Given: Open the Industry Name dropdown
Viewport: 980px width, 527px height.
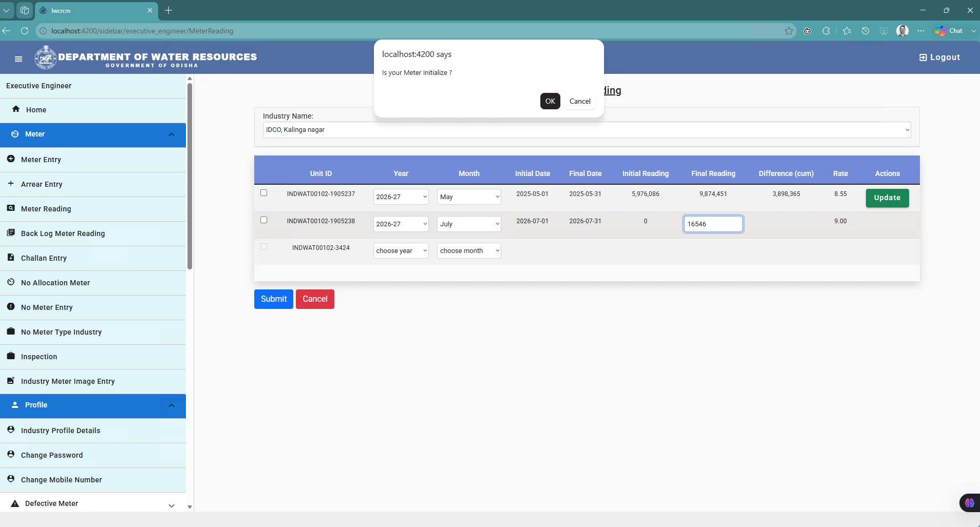Looking at the screenshot, I should [x=587, y=130].
